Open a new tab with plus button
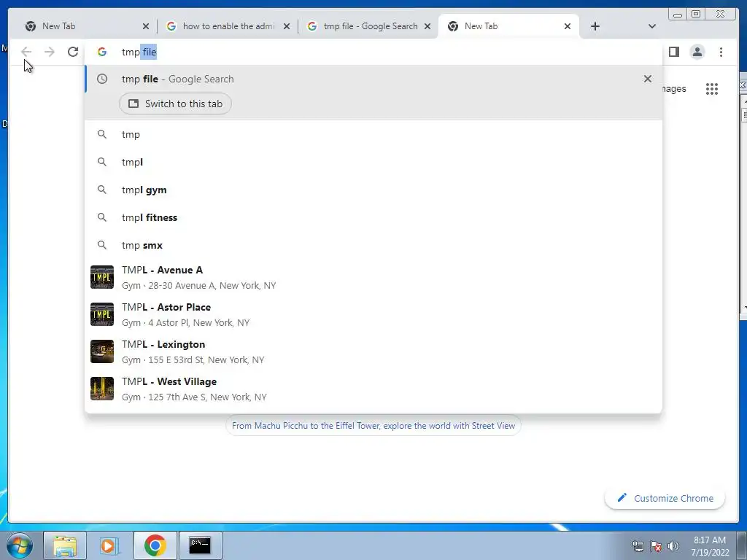The width and height of the screenshot is (747, 560). pos(595,26)
